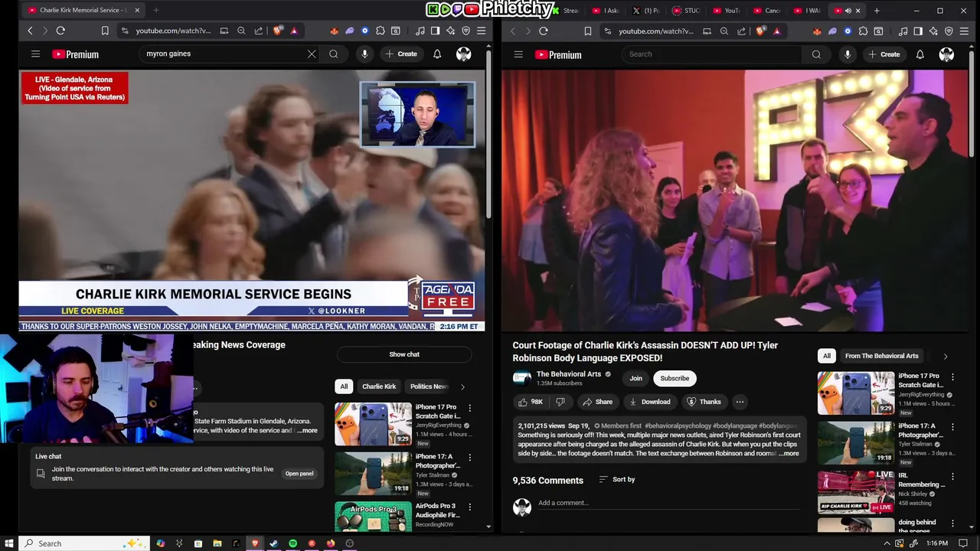
Task: Share page link from left address bar
Action: (x=259, y=31)
